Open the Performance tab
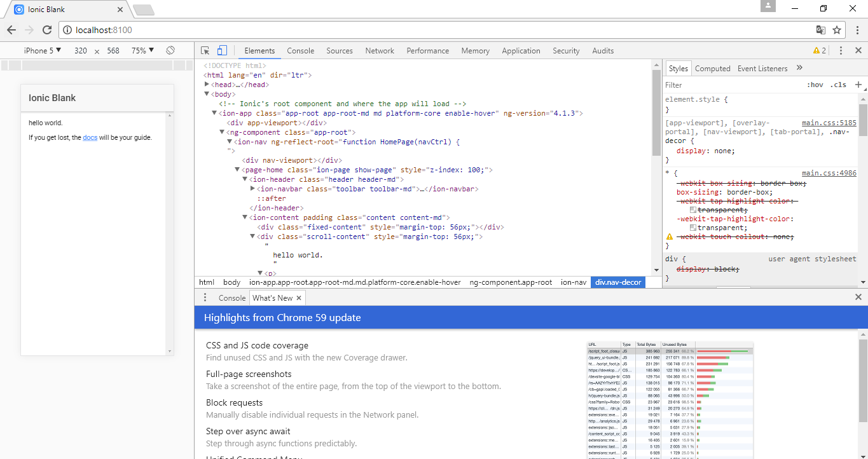The width and height of the screenshot is (868, 459). click(428, 51)
